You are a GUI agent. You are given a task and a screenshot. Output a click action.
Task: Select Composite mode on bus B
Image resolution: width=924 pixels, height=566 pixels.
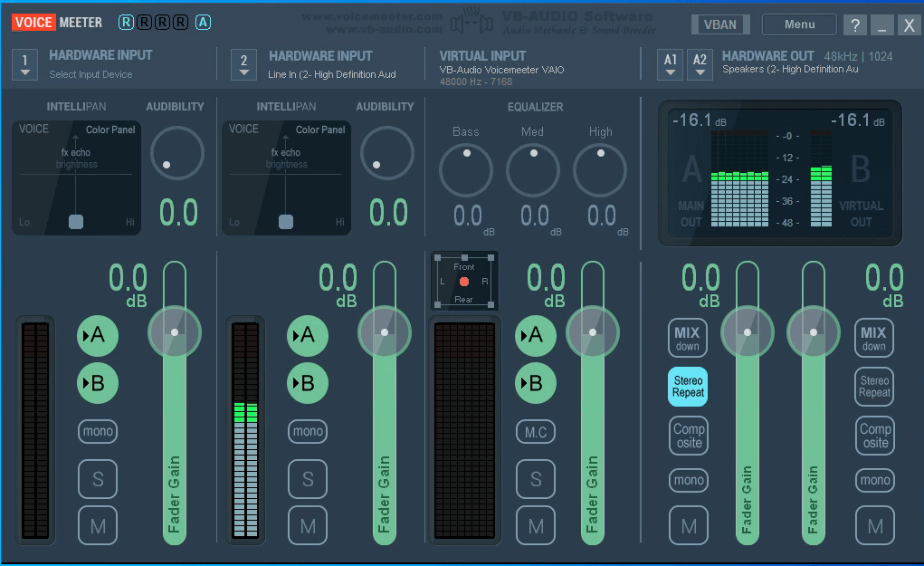click(874, 436)
